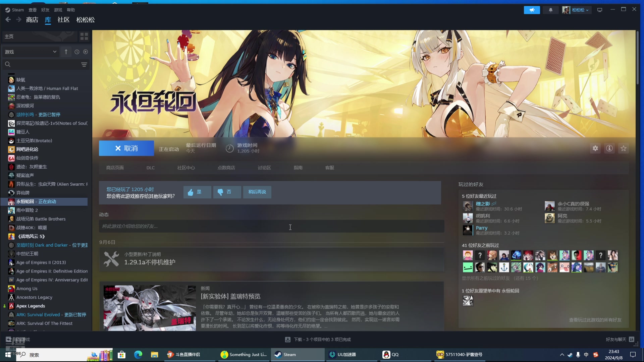This screenshot has height=362, width=644.
Task: Open the 好友 menu
Action: click(45, 10)
